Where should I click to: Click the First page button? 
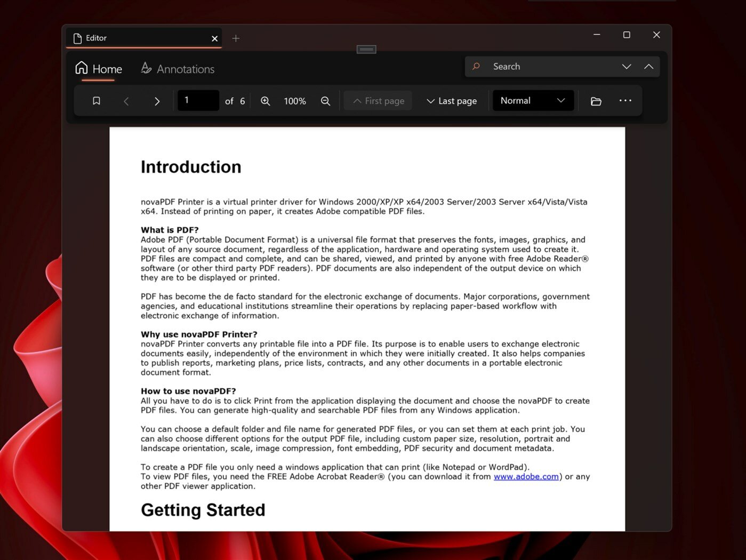[378, 101]
